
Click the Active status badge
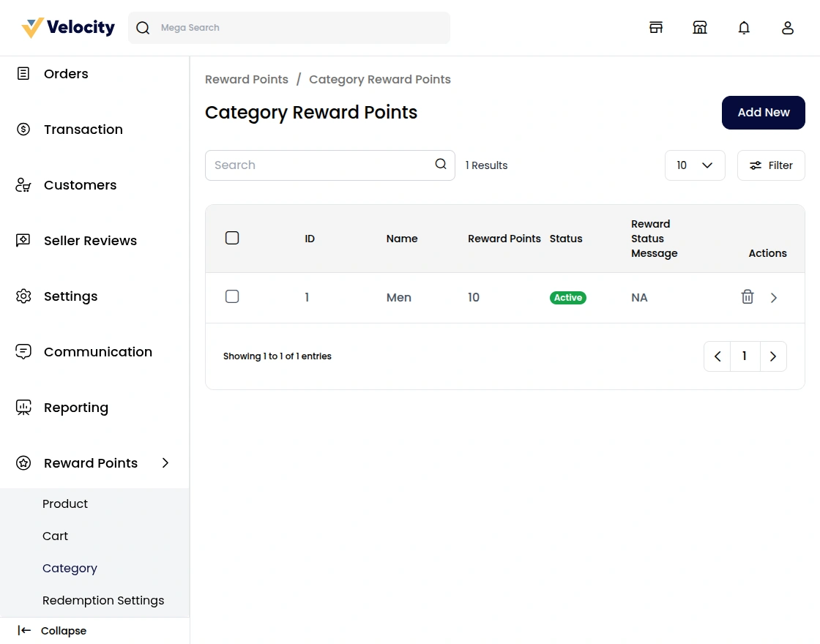click(x=568, y=297)
